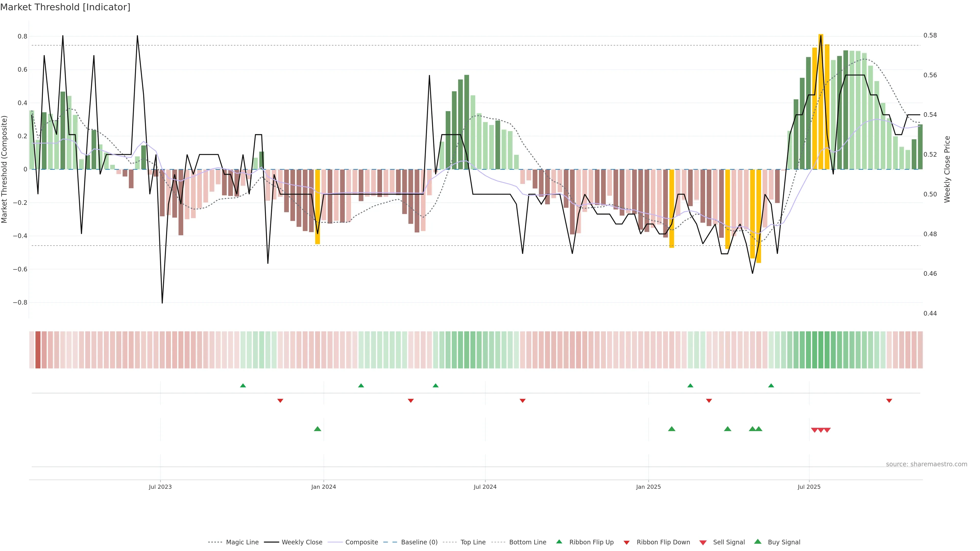Click the Jul 2024 axis label
Viewport: 980px width, 551px height.
click(485, 487)
